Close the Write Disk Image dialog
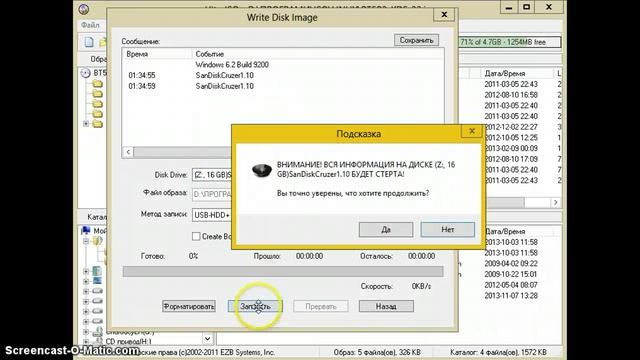 click(x=444, y=15)
